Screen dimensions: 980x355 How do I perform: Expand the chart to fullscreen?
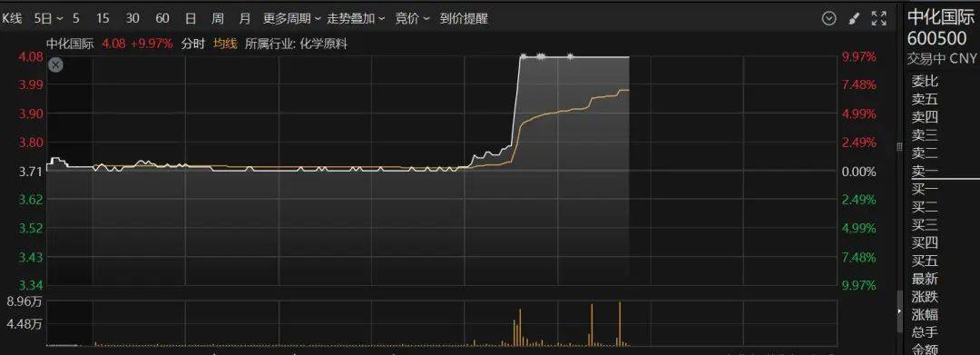(878, 19)
